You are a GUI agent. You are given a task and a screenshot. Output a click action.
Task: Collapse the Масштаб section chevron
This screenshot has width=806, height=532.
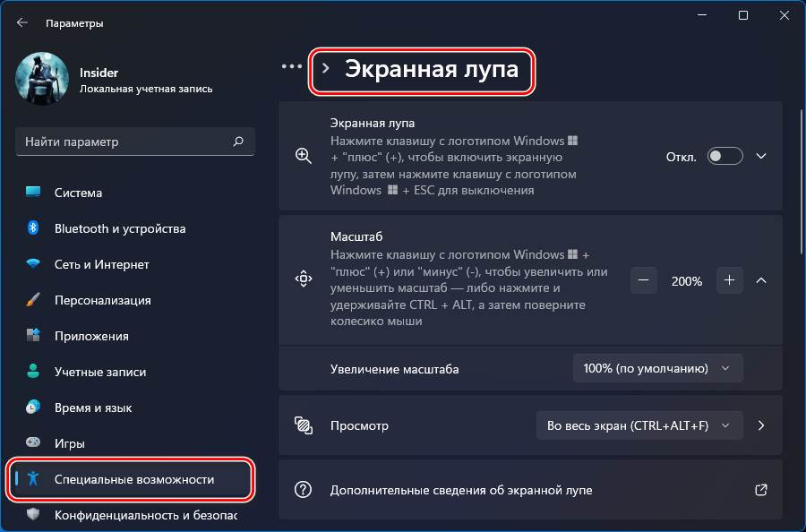click(x=761, y=280)
